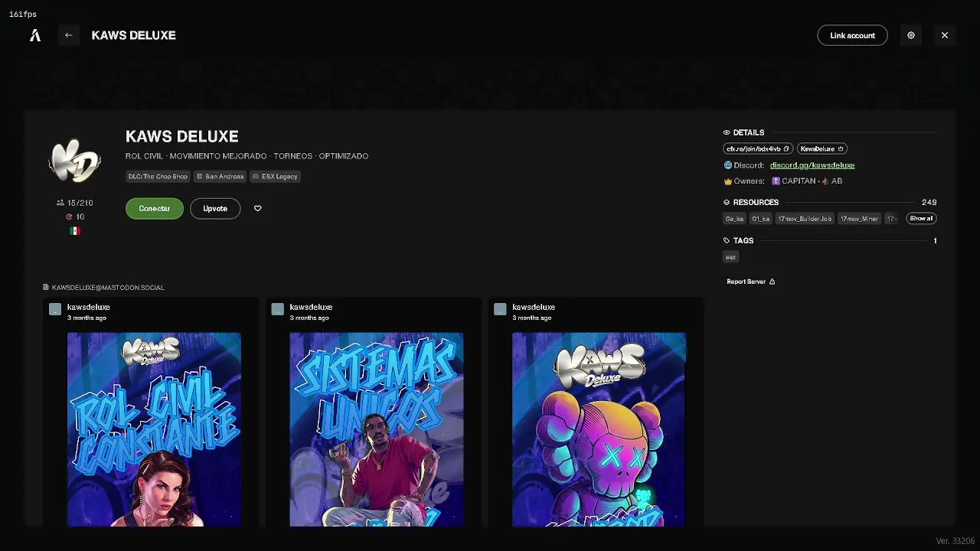This screenshot has height=551, width=980.
Task: Click the Mastodon feed icon
Action: click(46, 288)
